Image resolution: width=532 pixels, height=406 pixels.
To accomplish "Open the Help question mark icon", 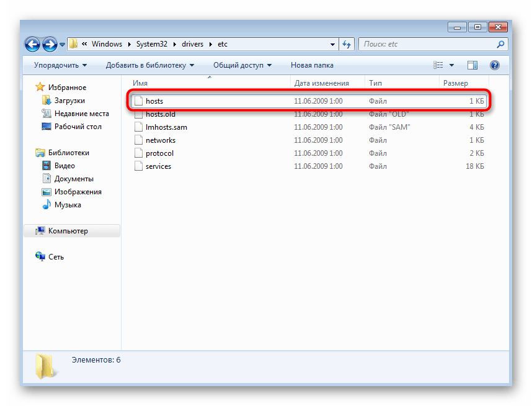I will [494, 65].
